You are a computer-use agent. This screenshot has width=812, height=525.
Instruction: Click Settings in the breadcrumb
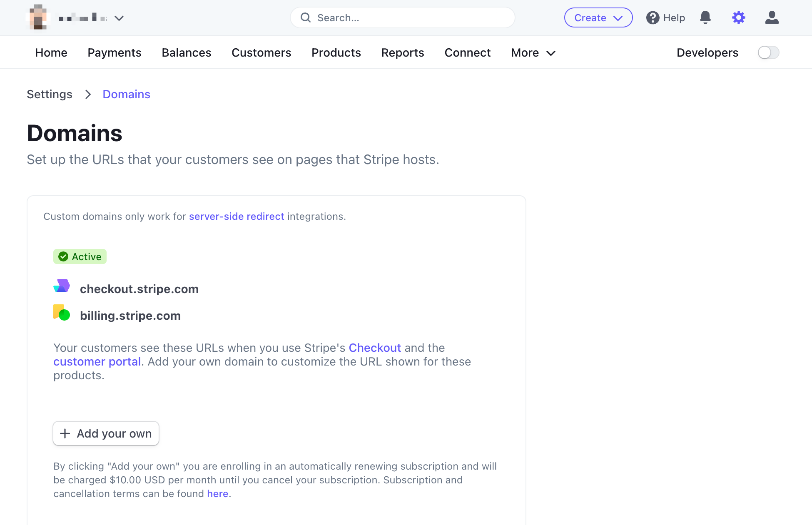tap(49, 94)
